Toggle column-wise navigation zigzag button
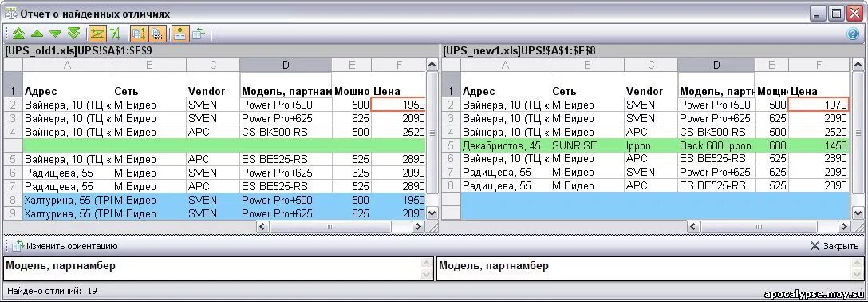Viewport: 868px width, 302px height. (115, 34)
